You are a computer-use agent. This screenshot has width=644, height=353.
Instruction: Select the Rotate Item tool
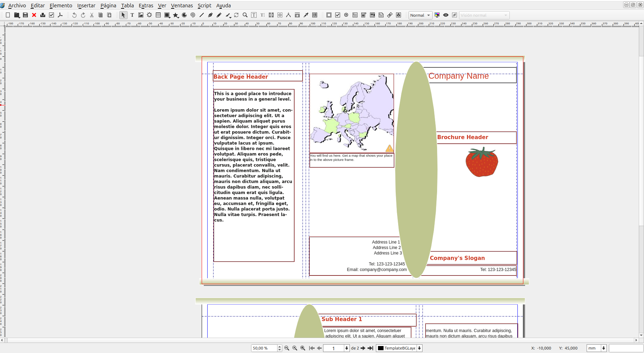[x=236, y=15]
